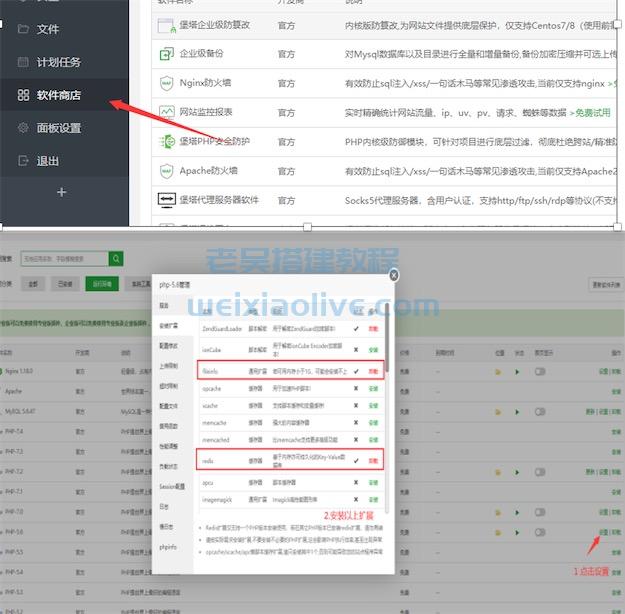The height and width of the screenshot is (614, 625).
Task: Click the play status icon for PHP-5.6
Action: click(x=517, y=532)
